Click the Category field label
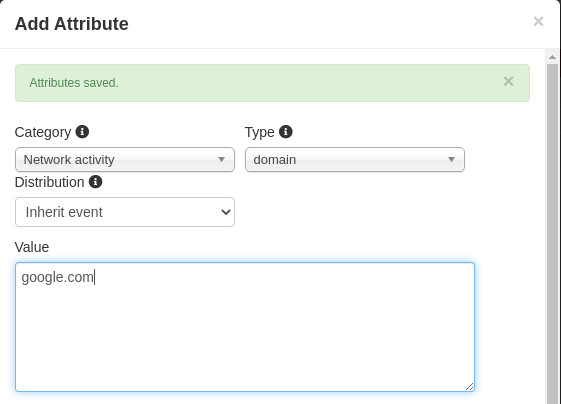Image resolution: width=561 pixels, height=404 pixels. (43, 132)
